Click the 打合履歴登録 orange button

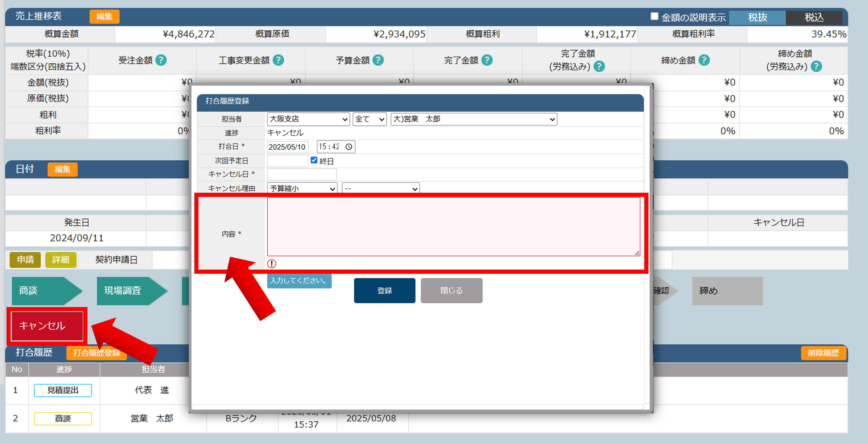97,353
